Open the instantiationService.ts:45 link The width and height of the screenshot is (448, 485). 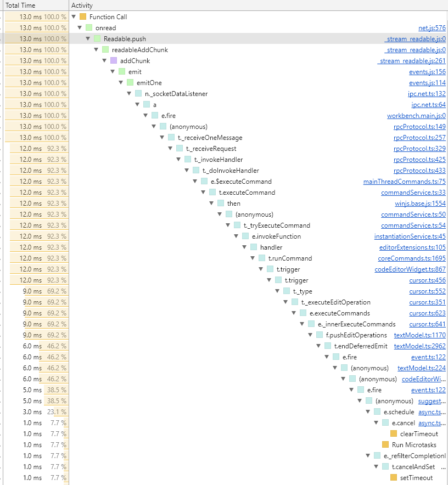pos(410,236)
